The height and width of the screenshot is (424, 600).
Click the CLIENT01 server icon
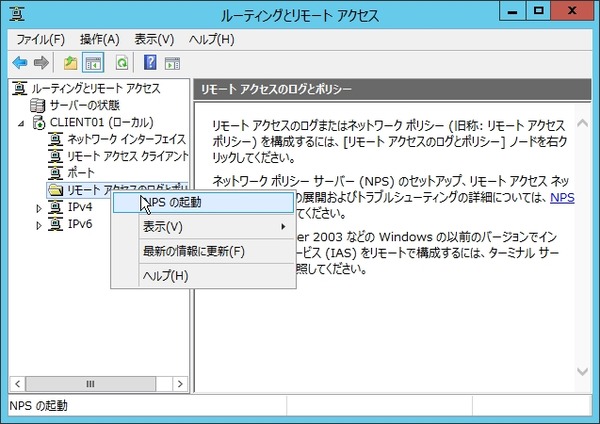39,122
